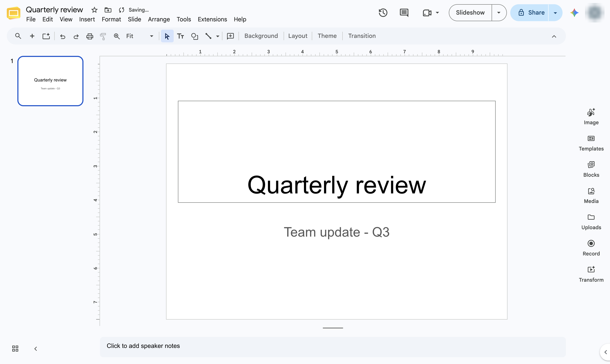Open the Gemini sparkle assistant
610x364 pixels.
click(574, 12)
